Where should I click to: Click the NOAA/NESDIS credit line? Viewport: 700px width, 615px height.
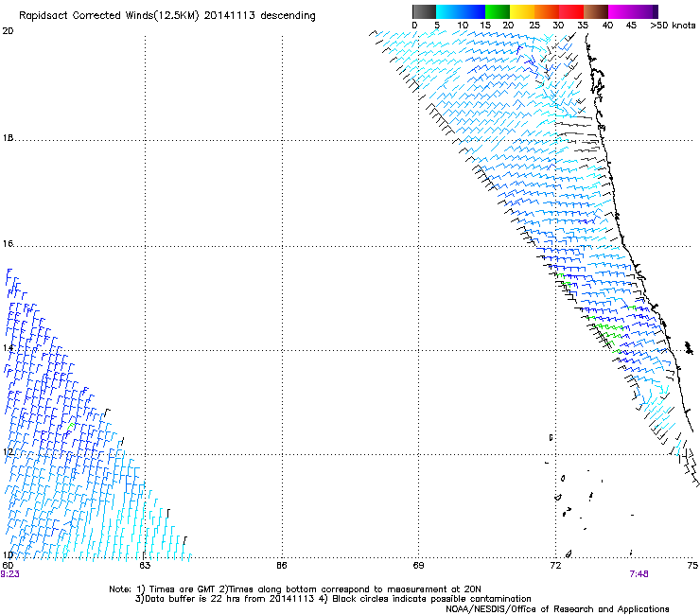tap(557, 609)
